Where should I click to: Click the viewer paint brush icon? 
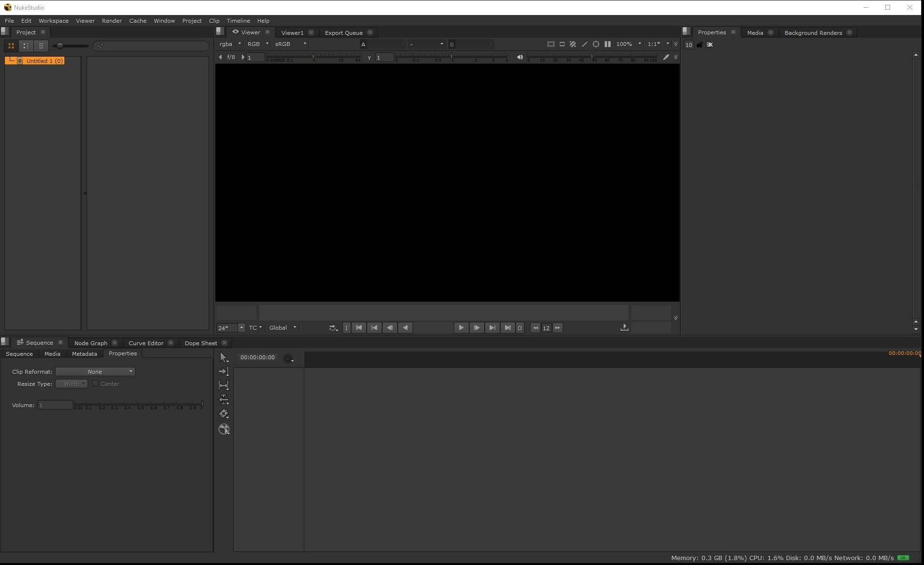click(x=584, y=44)
